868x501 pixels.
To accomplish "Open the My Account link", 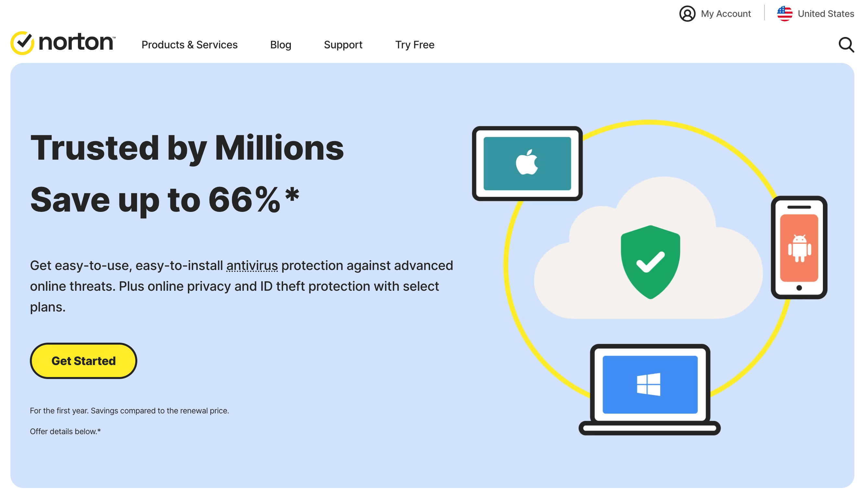I will coord(726,14).
